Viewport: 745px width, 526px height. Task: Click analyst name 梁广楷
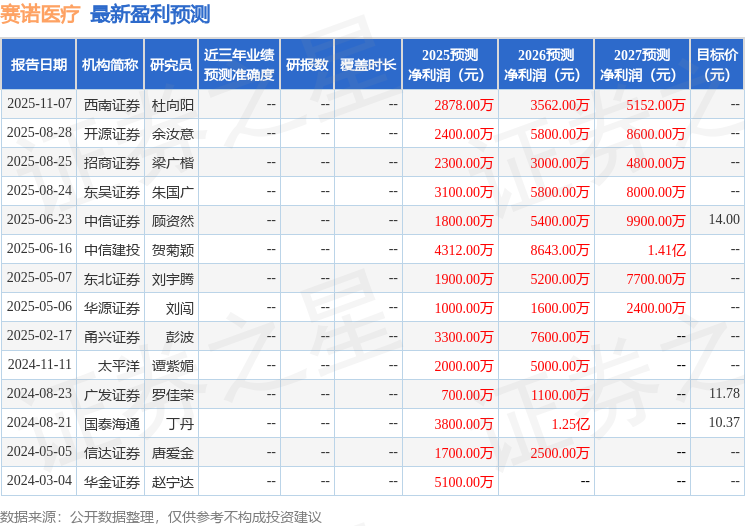point(173,163)
